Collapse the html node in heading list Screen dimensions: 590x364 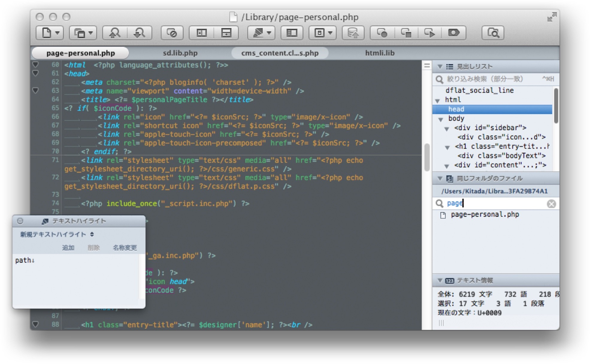(x=438, y=100)
